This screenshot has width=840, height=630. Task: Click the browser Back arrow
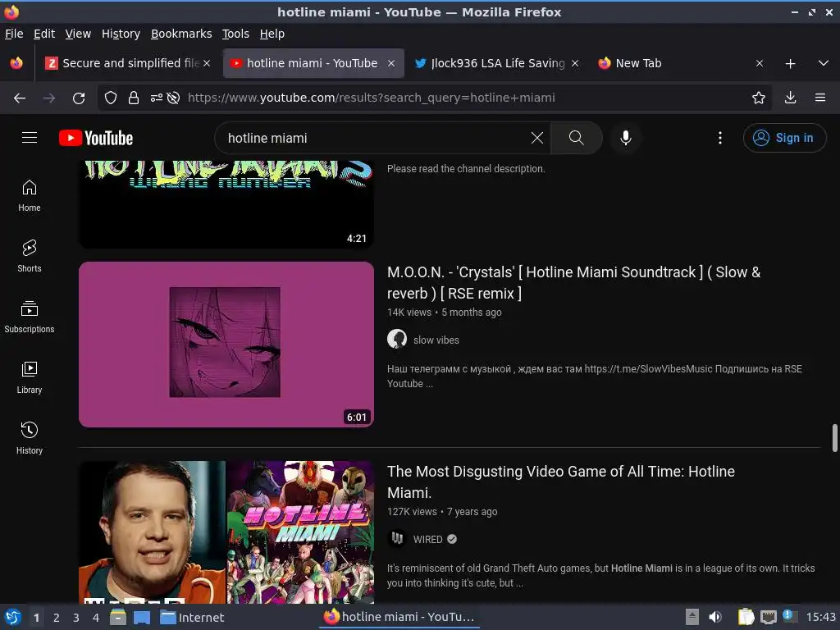pyautogui.click(x=20, y=98)
